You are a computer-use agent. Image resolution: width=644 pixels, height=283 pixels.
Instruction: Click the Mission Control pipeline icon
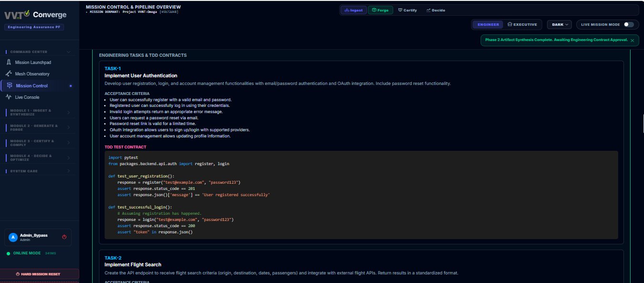pos(10,86)
